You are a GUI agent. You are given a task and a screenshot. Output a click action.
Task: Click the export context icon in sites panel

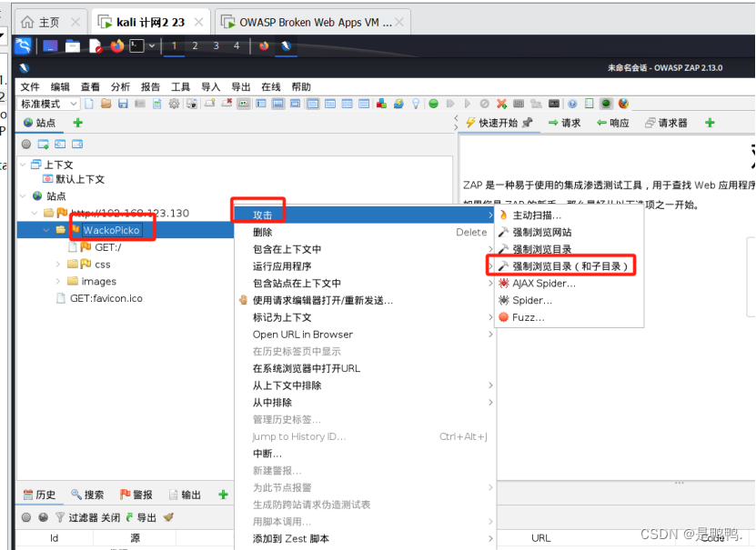pos(77,144)
